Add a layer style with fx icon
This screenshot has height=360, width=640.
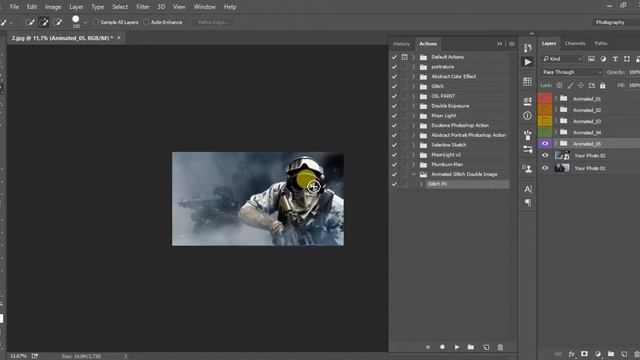571,354
